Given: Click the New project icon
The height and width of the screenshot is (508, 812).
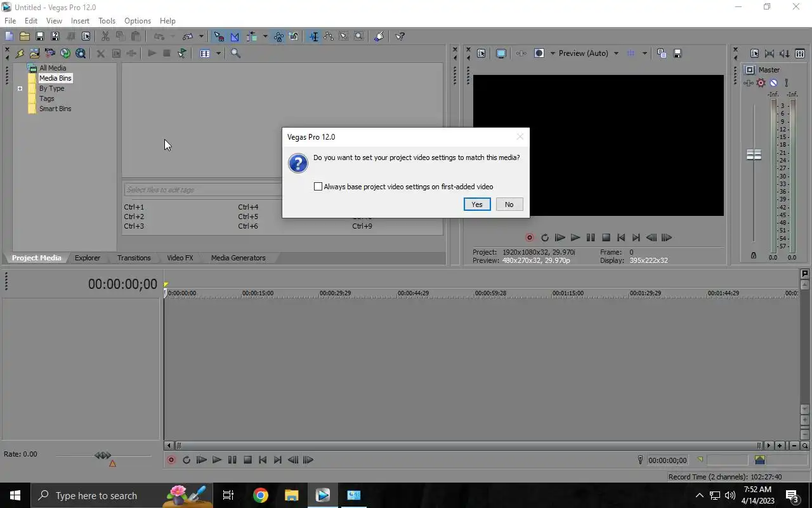Looking at the screenshot, I should click(x=9, y=36).
